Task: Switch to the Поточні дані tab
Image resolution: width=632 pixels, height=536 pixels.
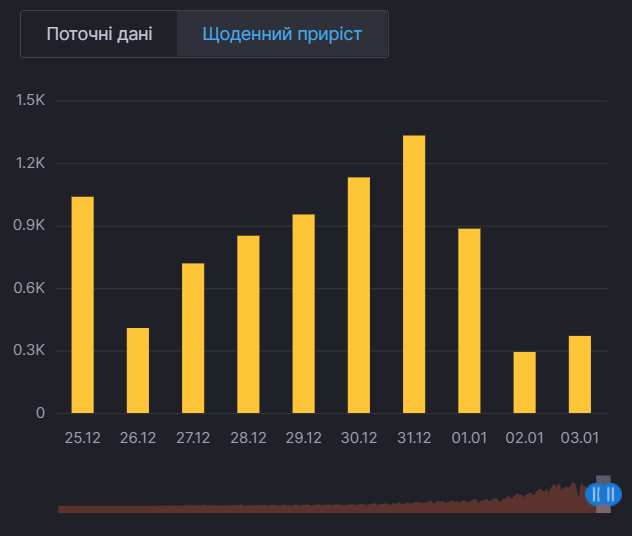Action: tap(99, 34)
